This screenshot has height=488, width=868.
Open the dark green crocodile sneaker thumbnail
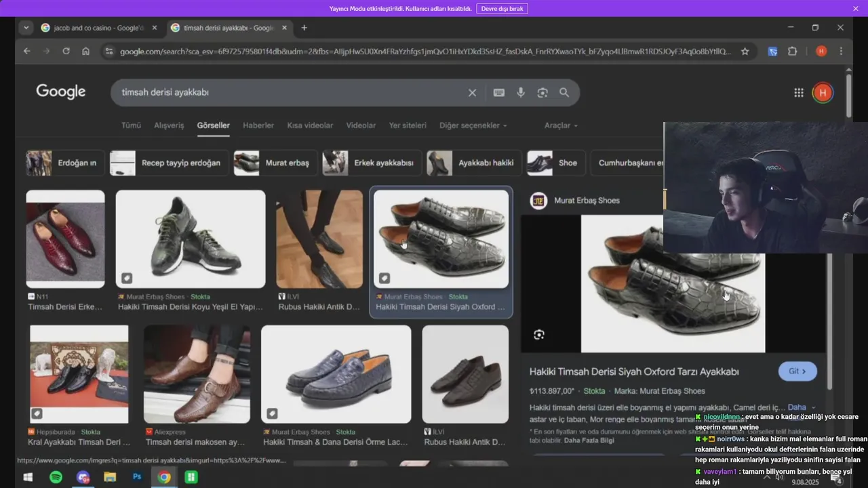pyautogui.click(x=191, y=239)
